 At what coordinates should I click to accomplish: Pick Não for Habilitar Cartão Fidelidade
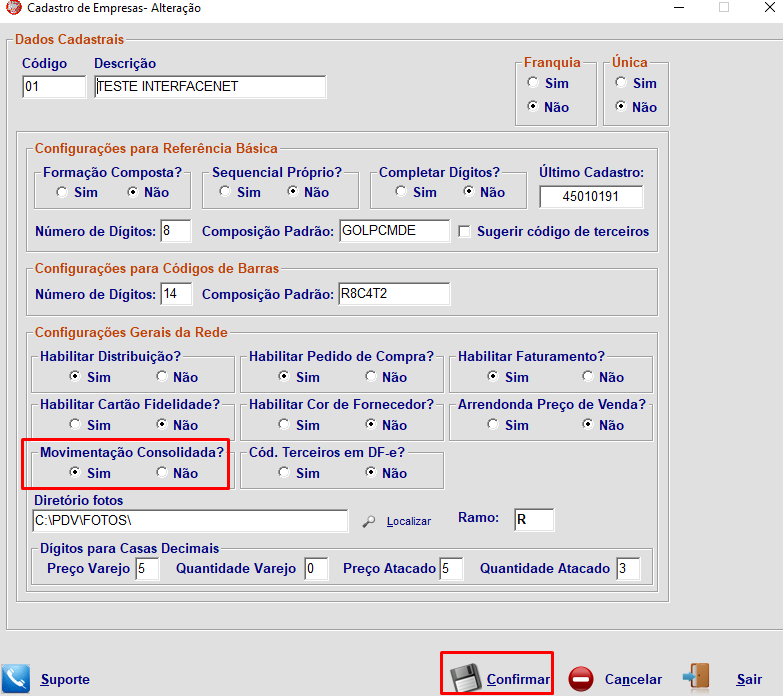[161, 424]
